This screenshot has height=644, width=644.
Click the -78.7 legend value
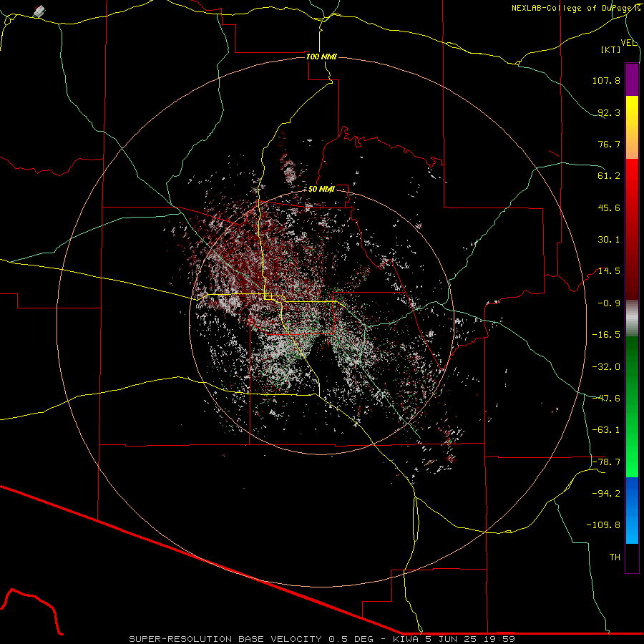[606, 462]
